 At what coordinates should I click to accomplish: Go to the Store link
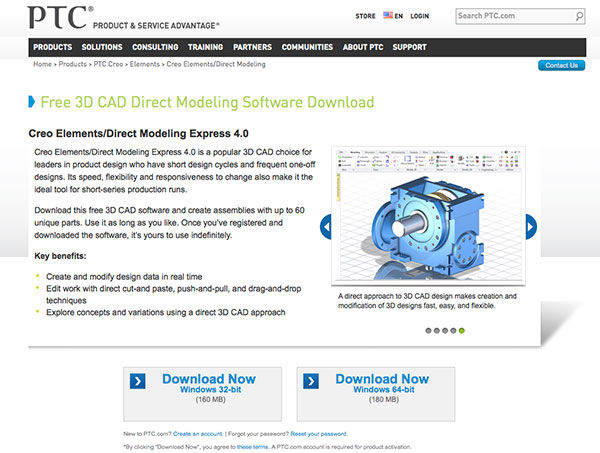click(365, 16)
